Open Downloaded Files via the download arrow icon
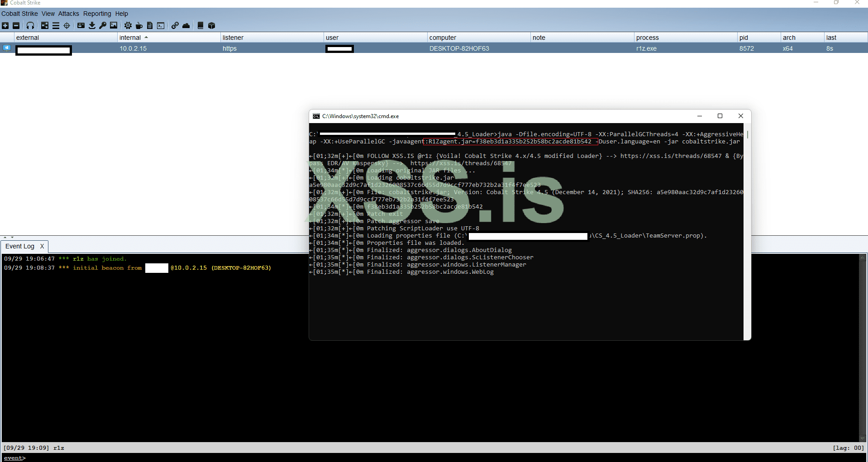 pos(92,25)
